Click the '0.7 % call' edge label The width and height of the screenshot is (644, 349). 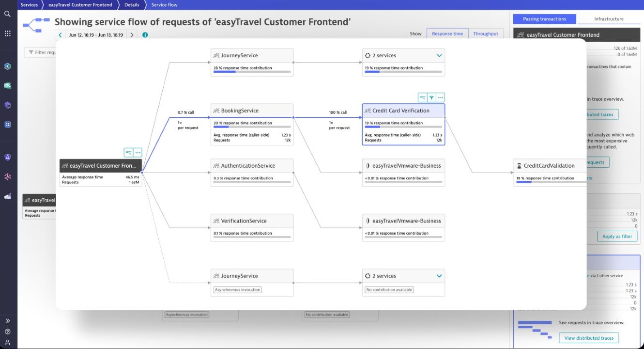coord(185,112)
